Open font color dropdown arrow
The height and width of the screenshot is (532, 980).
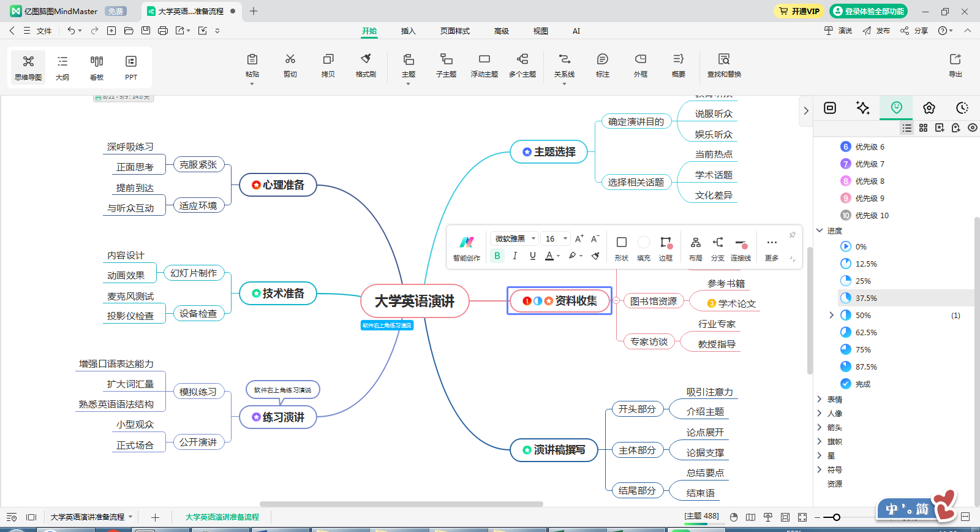[x=559, y=256]
